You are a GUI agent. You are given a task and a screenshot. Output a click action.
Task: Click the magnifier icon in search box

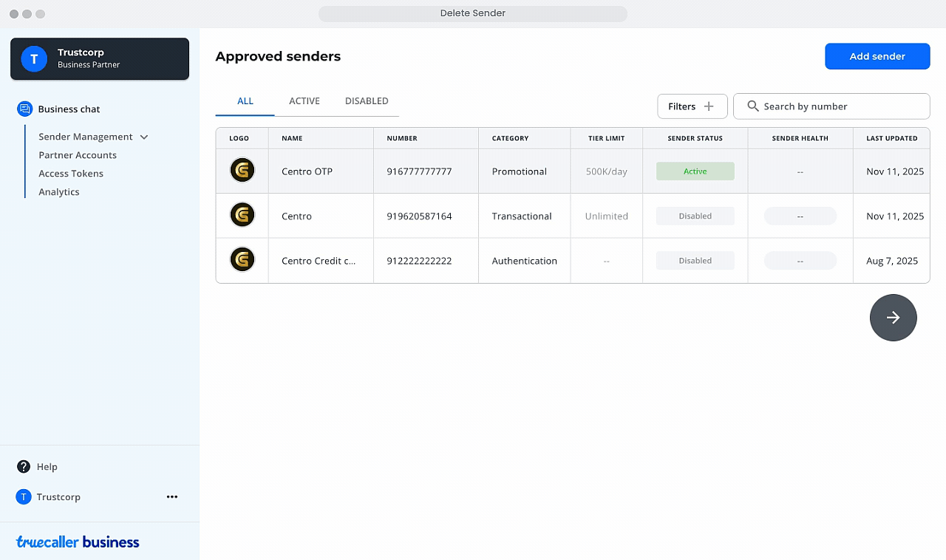tap(752, 106)
